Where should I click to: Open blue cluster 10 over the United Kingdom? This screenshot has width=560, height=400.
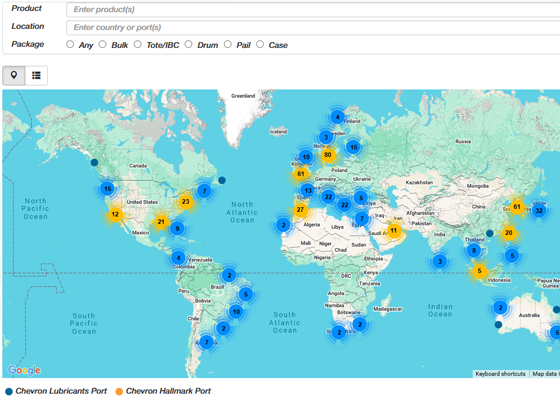click(306, 157)
